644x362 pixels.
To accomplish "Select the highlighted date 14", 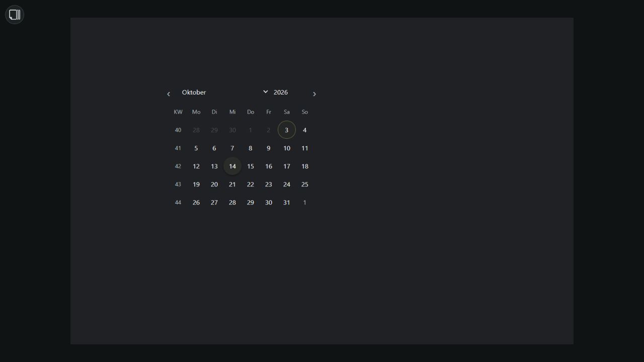I will [x=232, y=166].
